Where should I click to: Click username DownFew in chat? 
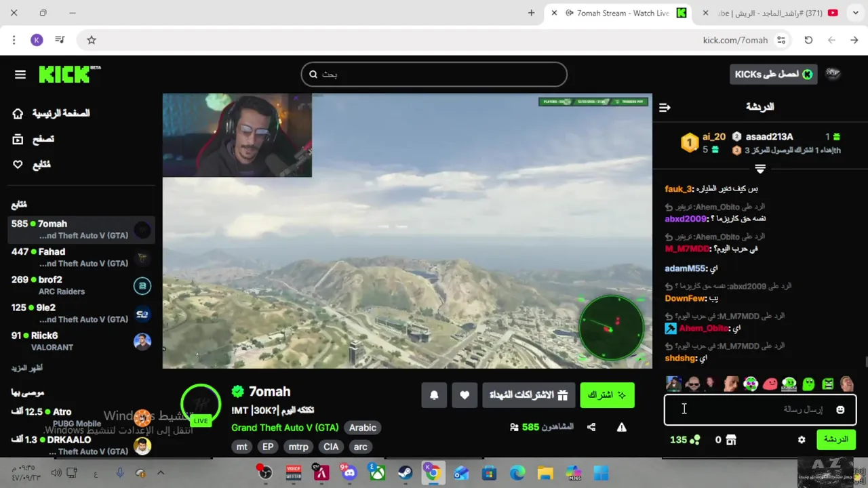686,299
